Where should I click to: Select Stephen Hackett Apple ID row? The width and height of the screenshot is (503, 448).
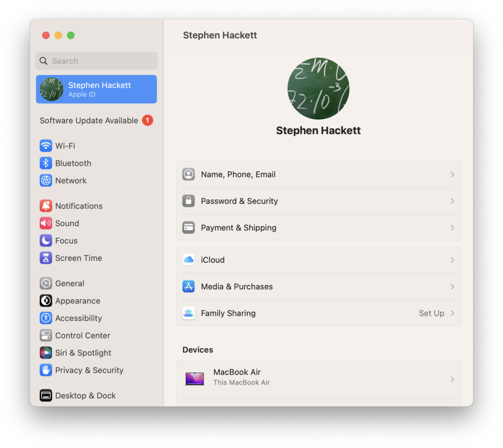pos(96,89)
